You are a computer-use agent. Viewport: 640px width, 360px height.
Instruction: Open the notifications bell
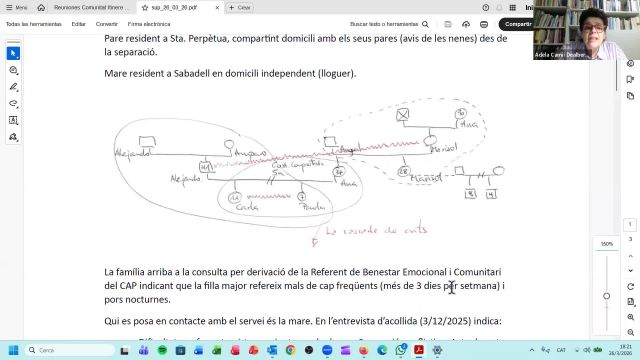[499, 8]
